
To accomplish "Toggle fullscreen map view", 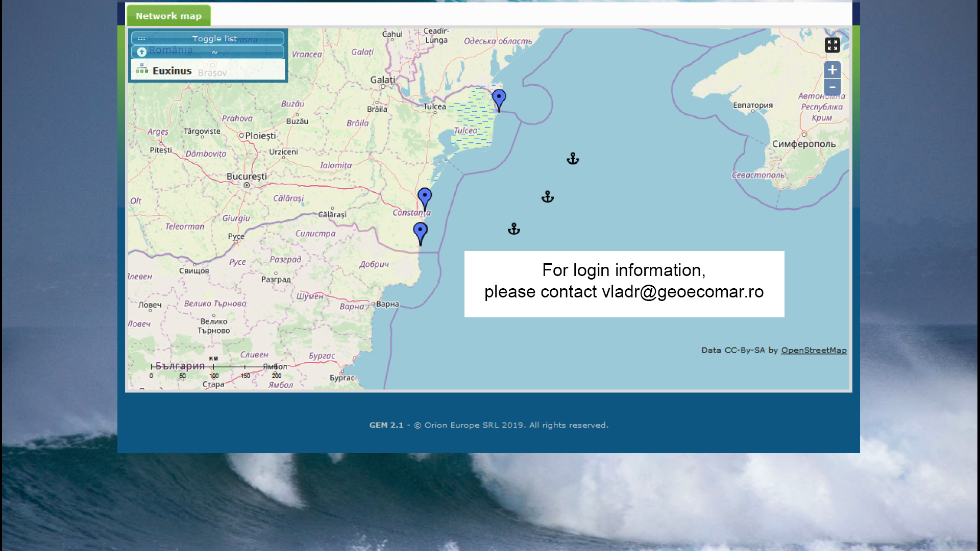I will coord(832,45).
